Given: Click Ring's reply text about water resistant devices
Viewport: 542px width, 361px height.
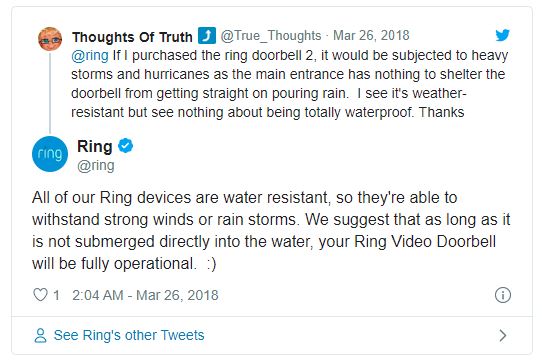Looking at the screenshot, I should [x=271, y=230].
